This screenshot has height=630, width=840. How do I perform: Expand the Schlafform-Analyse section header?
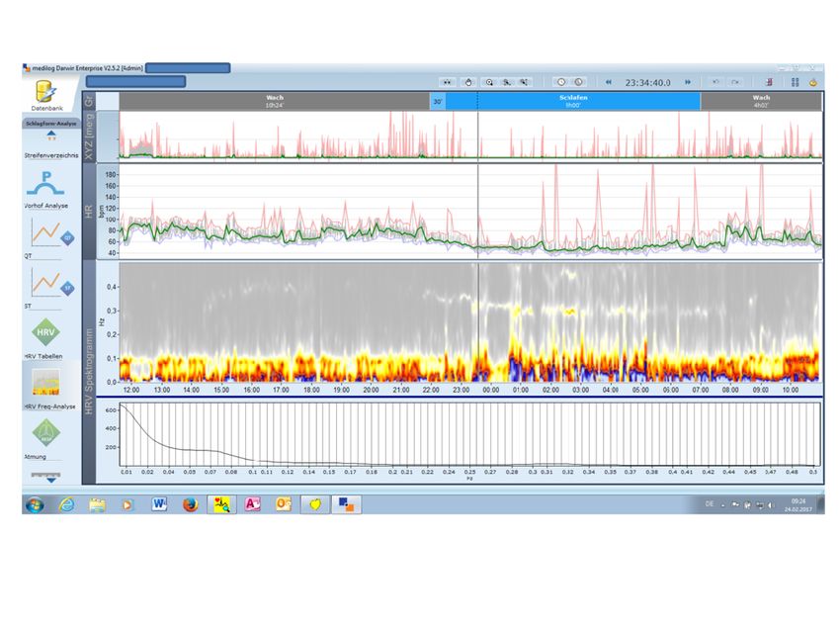pos(51,124)
